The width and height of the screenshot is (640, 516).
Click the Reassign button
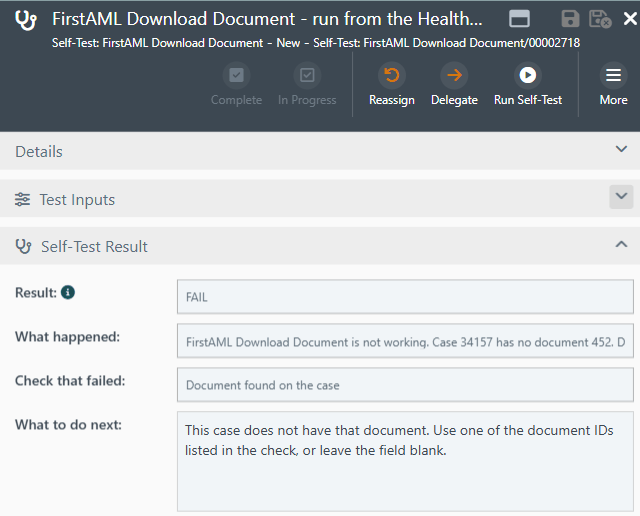click(x=391, y=85)
